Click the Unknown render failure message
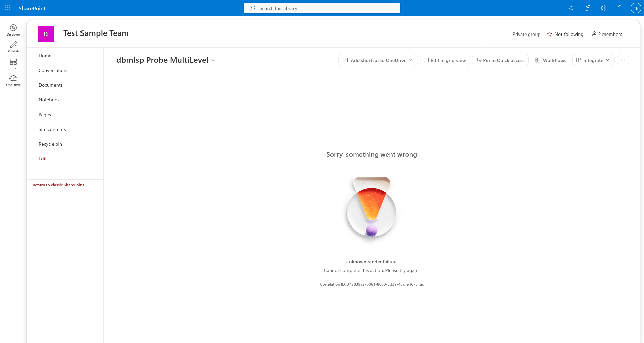Viewport: 644px width, 343px height. (x=372, y=262)
